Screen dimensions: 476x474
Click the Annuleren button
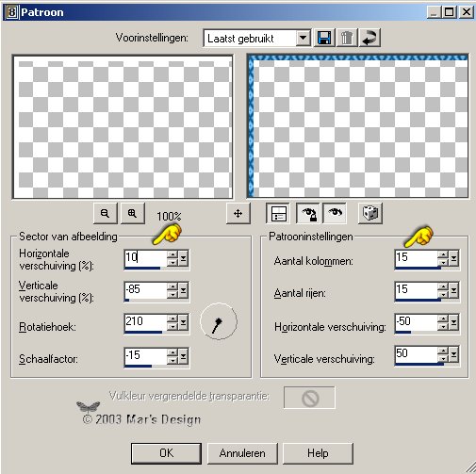click(242, 453)
